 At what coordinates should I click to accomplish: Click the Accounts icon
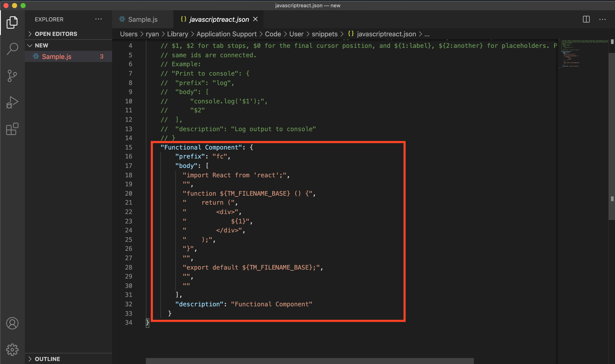pyautogui.click(x=12, y=323)
